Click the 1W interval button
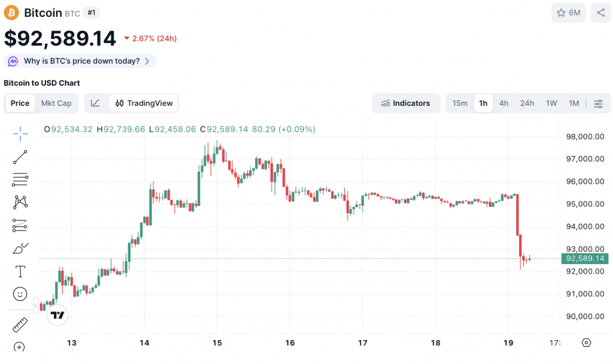This screenshot has width=613, height=364. (551, 103)
